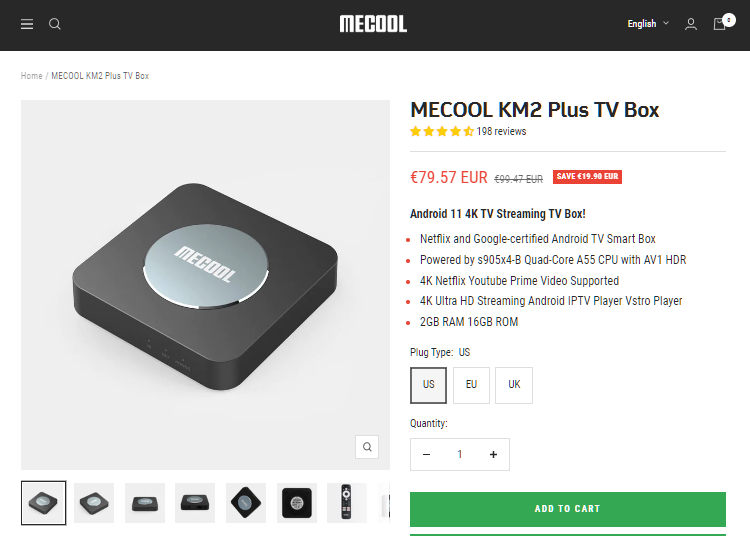Image resolution: width=750 pixels, height=536 pixels.
Task: Select the top-view diamond thumbnail image
Action: tap(246, 503)
